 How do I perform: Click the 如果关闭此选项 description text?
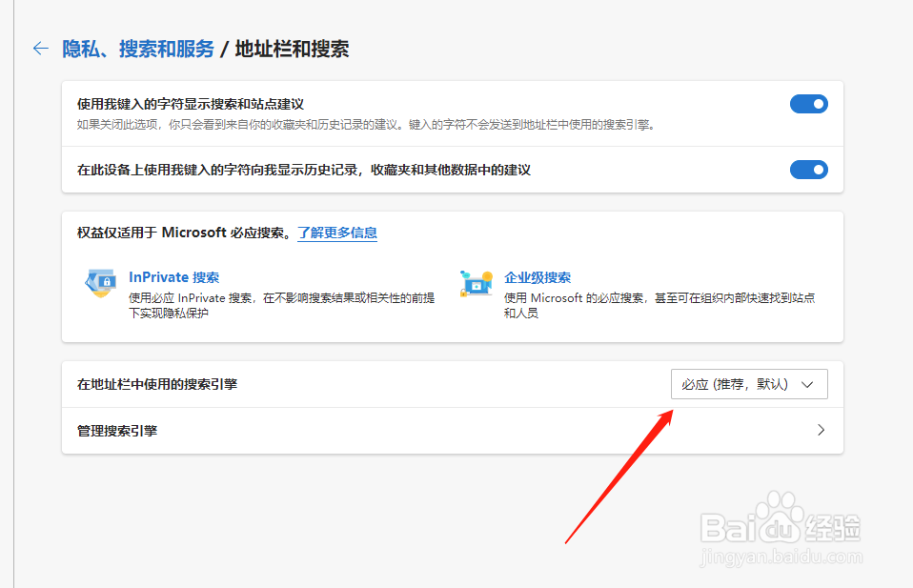(x=367, y=125)
